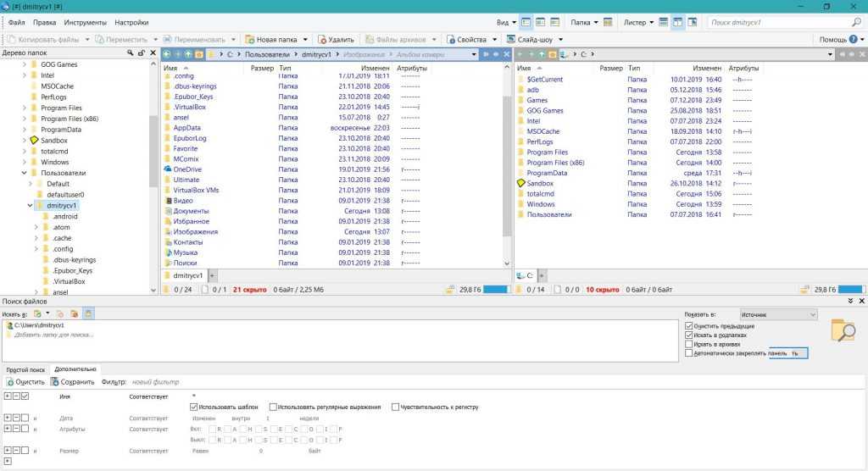Click Очистить to clear the search filter
The width and height of the screenshot is (868, 471).
coord(25,382)
